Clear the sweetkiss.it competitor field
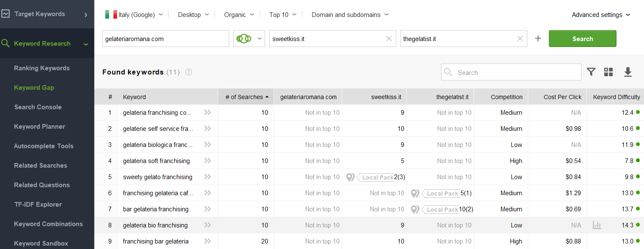644x249 pixels. coord(389,39)
